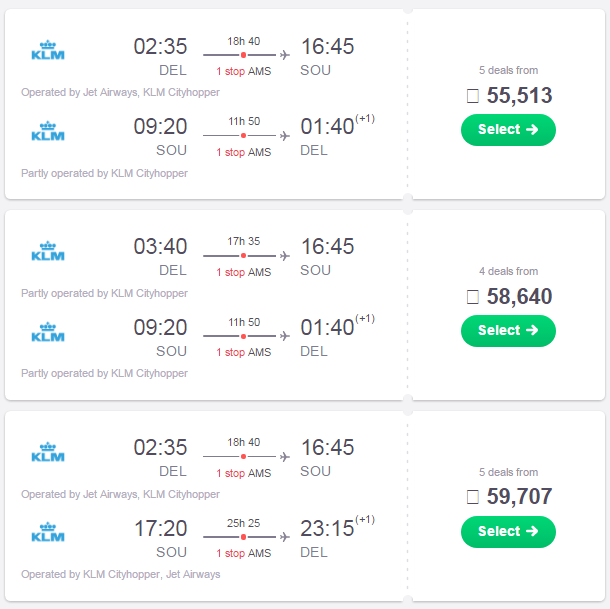Viewport: 610px width, 609px height.
Task: Click KLM logo on 59,707 outbound leg
Action: tap(48, 452)
